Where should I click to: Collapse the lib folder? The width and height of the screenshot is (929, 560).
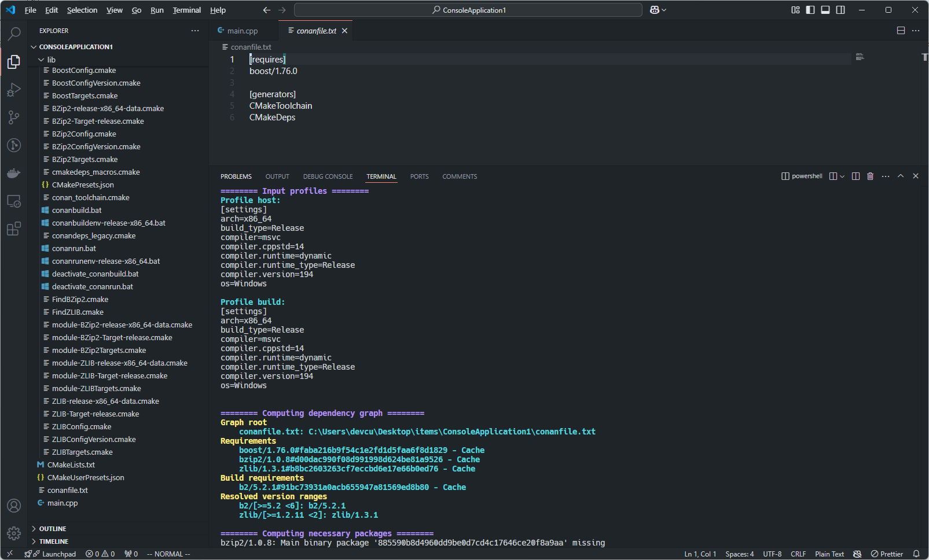point(51,60)
